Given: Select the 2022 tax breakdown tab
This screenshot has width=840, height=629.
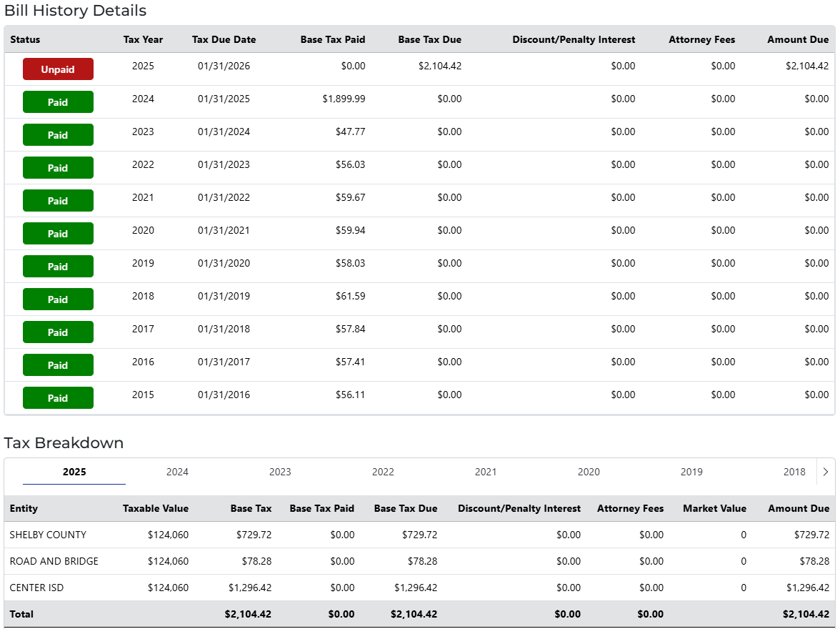Looking at the screenshot, I should 383,472.
